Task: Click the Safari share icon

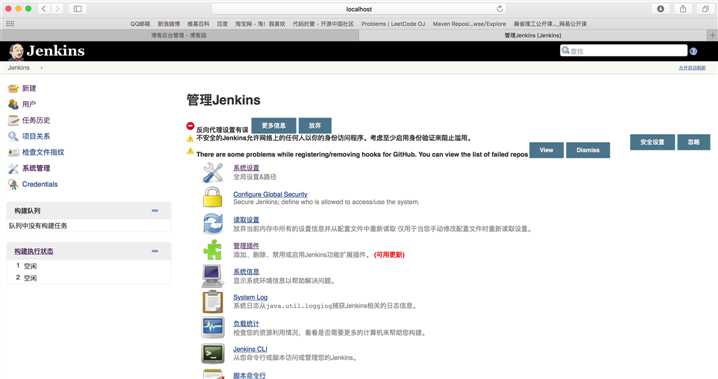Action: click(x=683, y=9)
